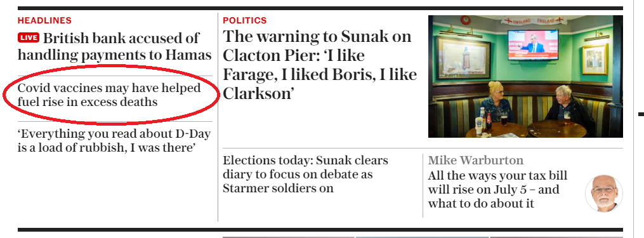Click the England flag bunting in photo

533,20
